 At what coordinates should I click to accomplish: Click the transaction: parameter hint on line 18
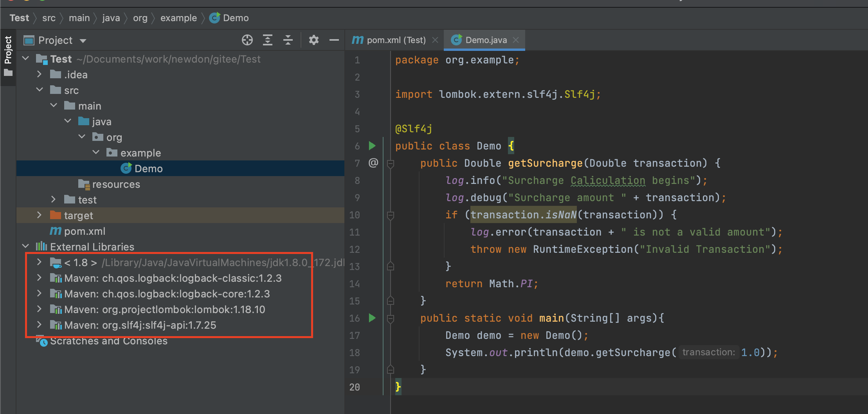pyautogui.click(x=709, y=353)
